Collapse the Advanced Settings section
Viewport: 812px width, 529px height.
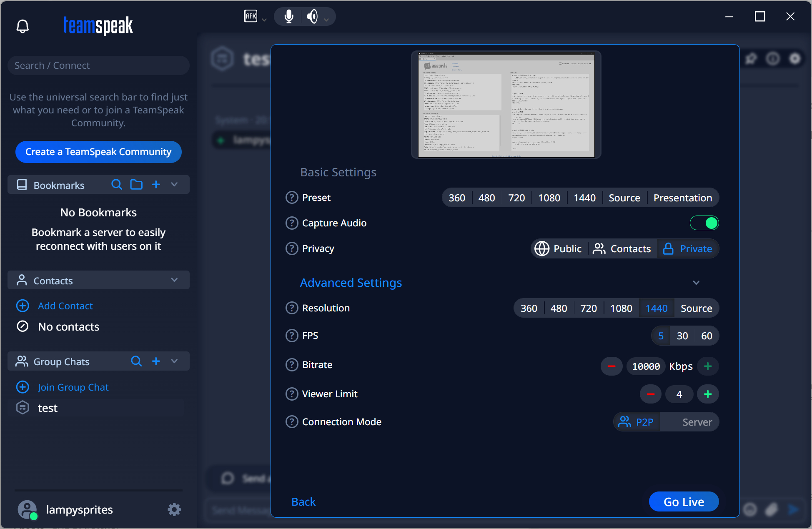tap(696, 283)
